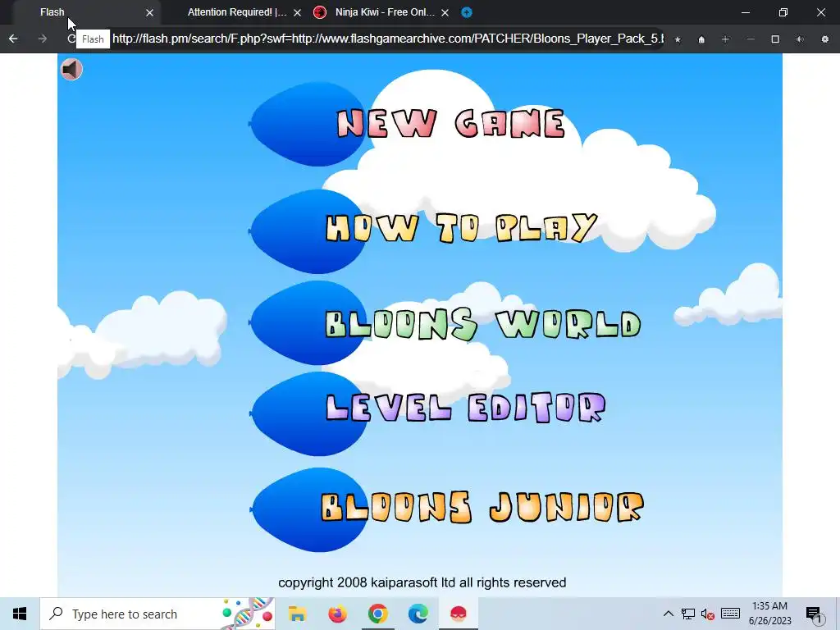The image size is (840, 630).
Task: Open the muted volume tray icon
Action: click(x=708, y=614)
